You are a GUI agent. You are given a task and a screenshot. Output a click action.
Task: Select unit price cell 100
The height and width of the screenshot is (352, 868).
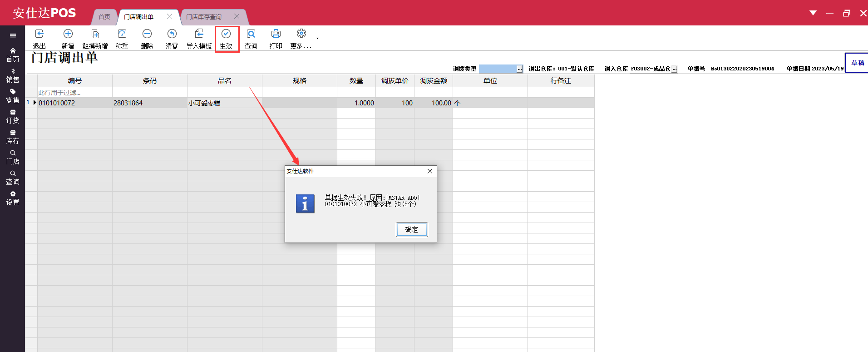tap(395, 103)
